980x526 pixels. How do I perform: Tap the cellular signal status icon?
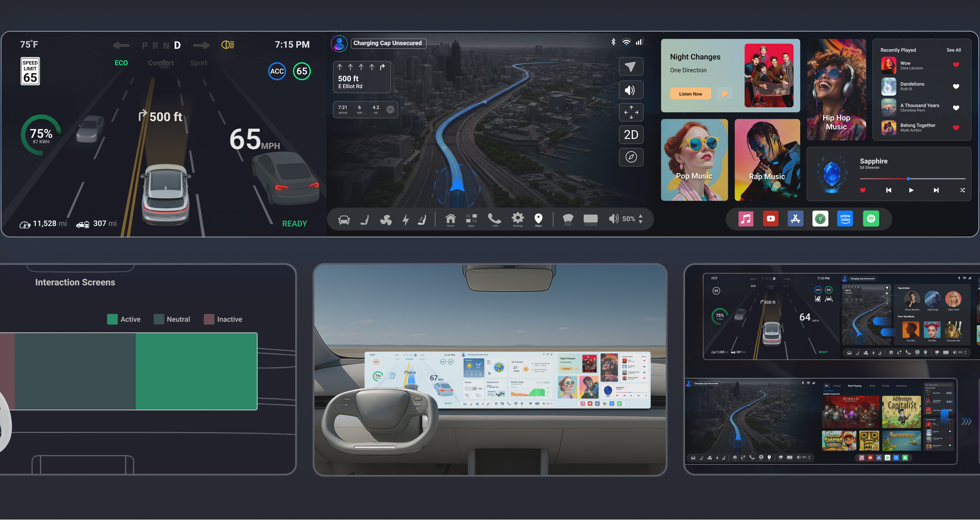click(x=639, y=42)
